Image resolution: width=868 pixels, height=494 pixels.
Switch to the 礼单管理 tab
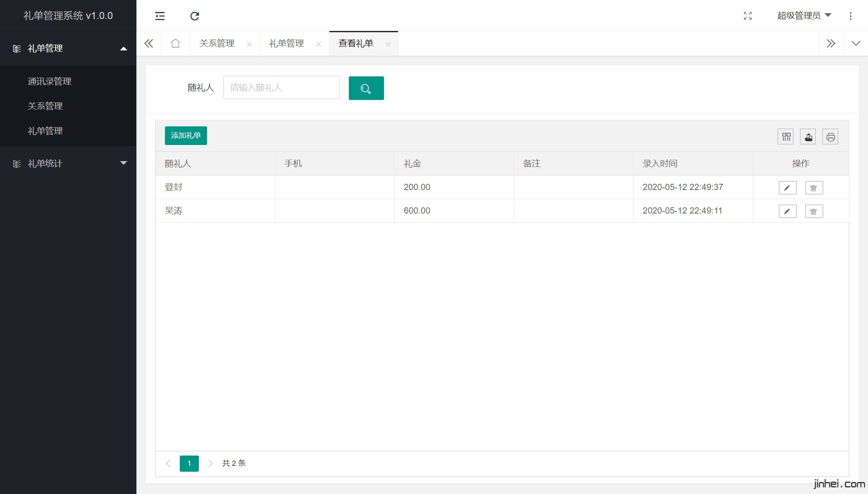tap(286, 43)
